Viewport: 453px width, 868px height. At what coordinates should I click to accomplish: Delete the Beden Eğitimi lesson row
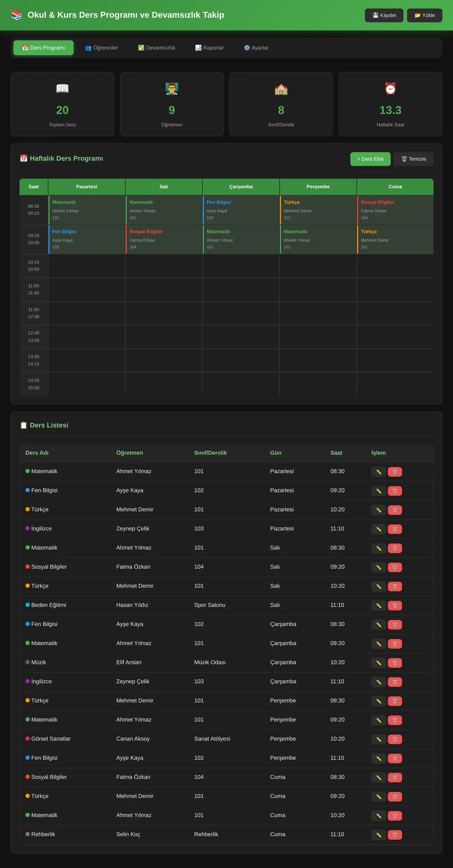click(x=395, y=606)
